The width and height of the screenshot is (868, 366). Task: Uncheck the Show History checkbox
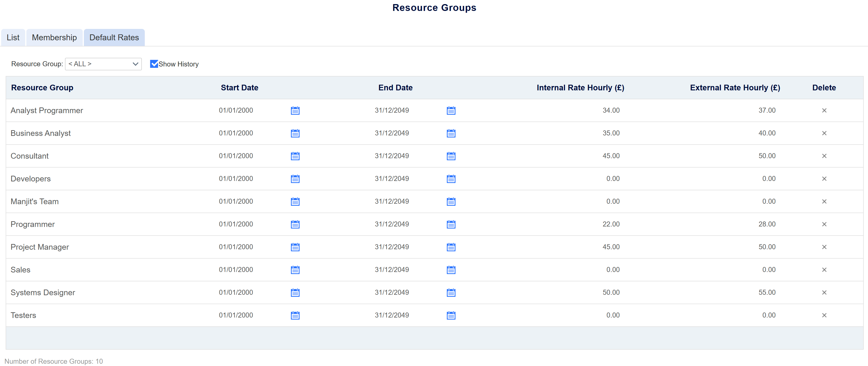coord(154,64)
